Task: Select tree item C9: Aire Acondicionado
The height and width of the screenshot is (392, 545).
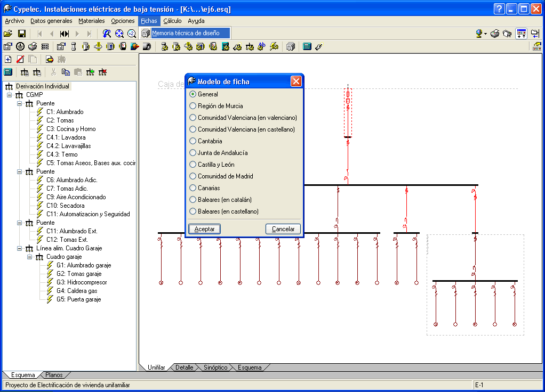Action: [76, 197]
